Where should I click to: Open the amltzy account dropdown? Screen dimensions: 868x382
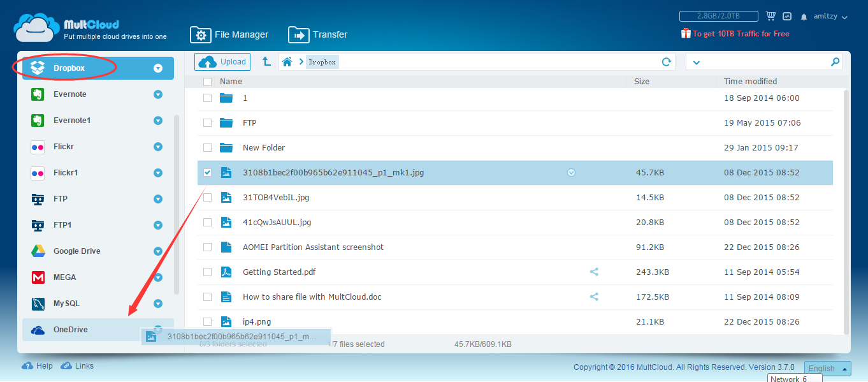point(830,17)
